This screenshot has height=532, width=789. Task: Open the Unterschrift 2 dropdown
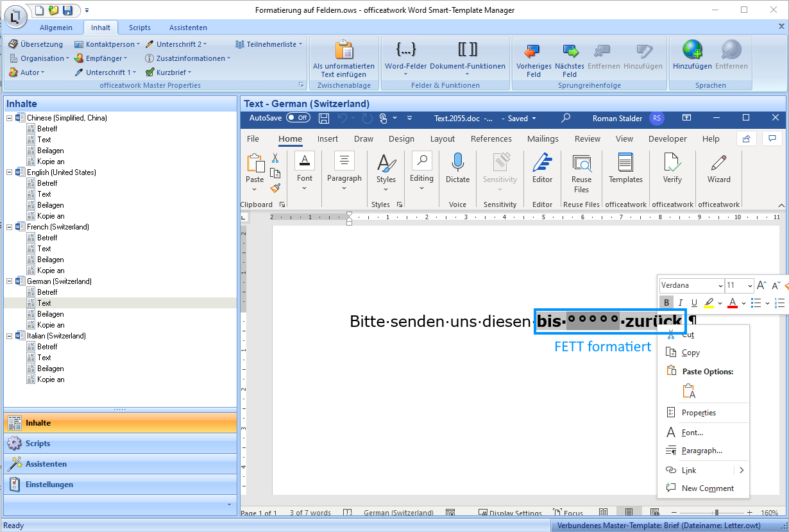point(176,44)
